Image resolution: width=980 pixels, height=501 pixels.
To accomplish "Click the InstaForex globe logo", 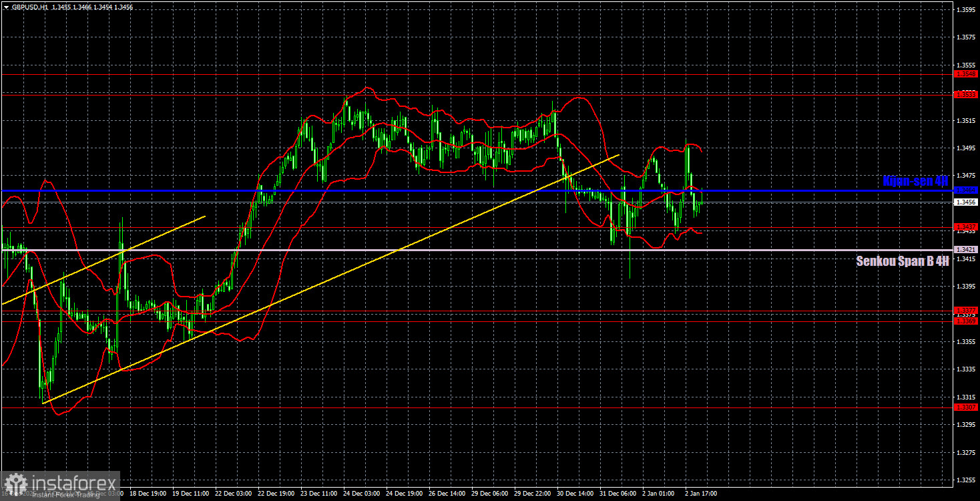I will pos(16,481).
